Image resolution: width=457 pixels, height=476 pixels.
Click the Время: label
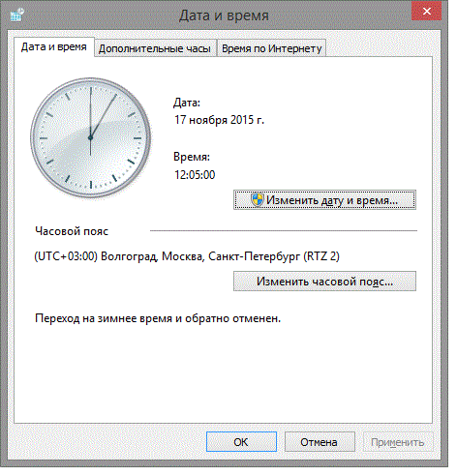(192, 157)
